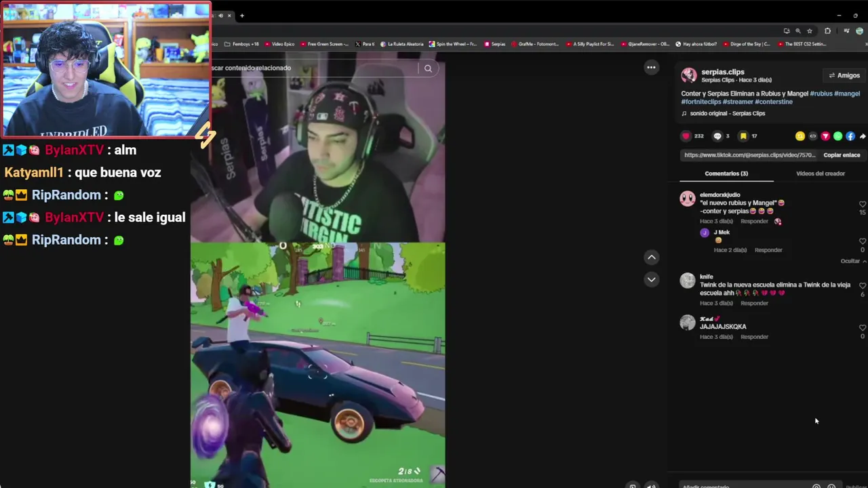The height and width of the screenshot is (488, 868).
Task: Click the Amigos button
Action: (x=844, y=76)
